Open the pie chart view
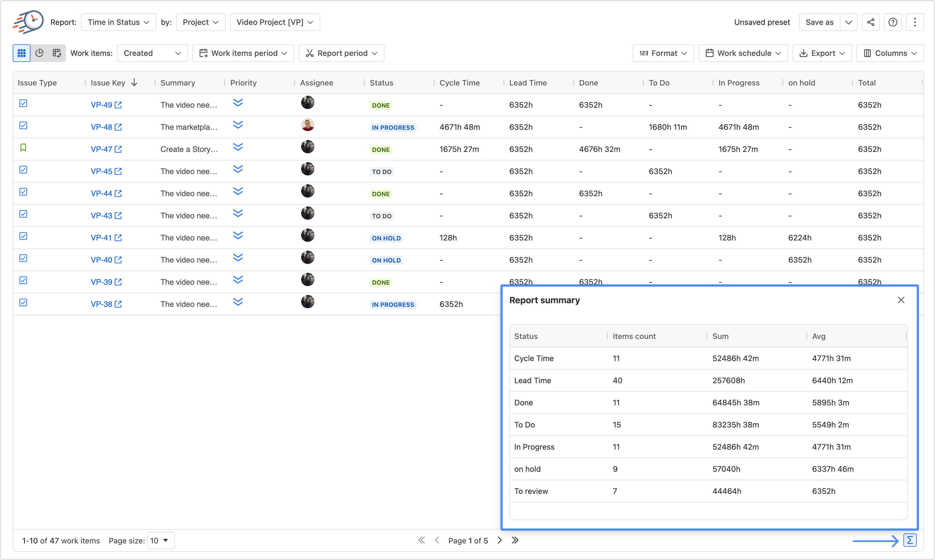Screen dimensions: 935x560 click(x=39, y=53)
